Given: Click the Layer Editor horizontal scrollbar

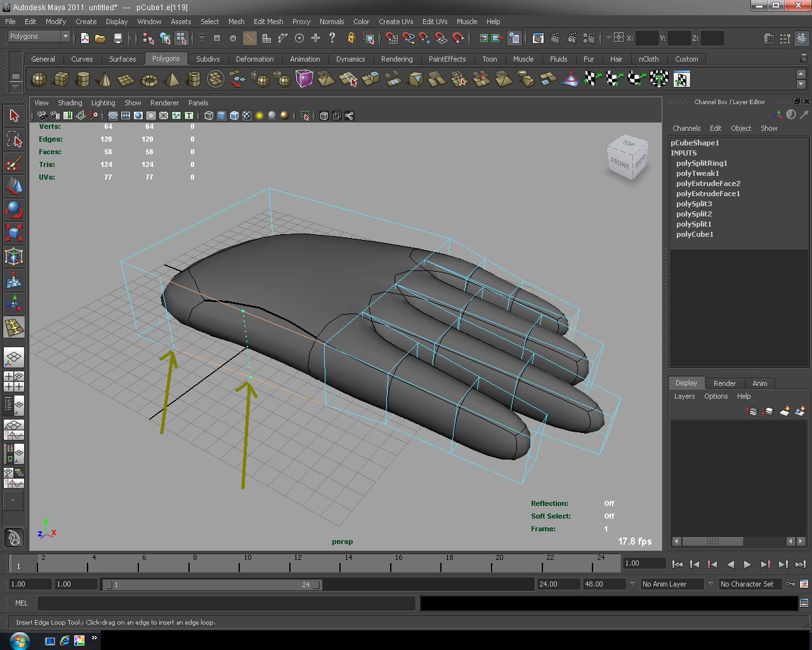Looking at the screenshot, I should (x=738, y=541).
